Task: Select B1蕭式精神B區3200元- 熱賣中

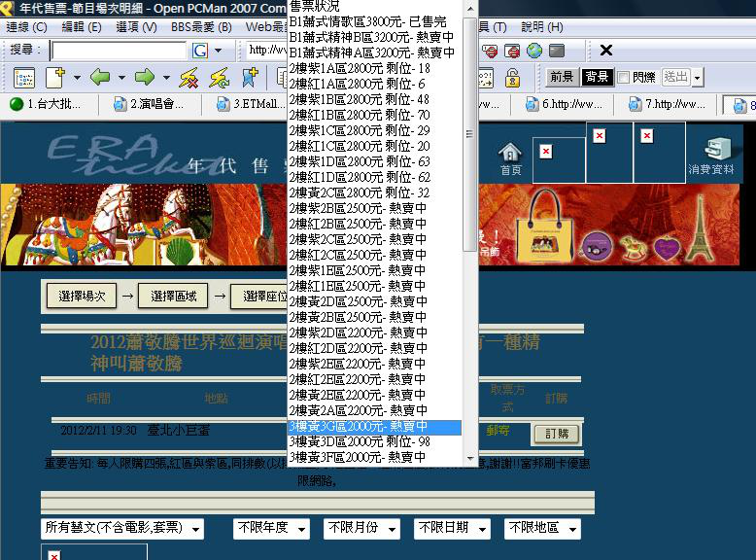Action: click(x=375, y=37)
